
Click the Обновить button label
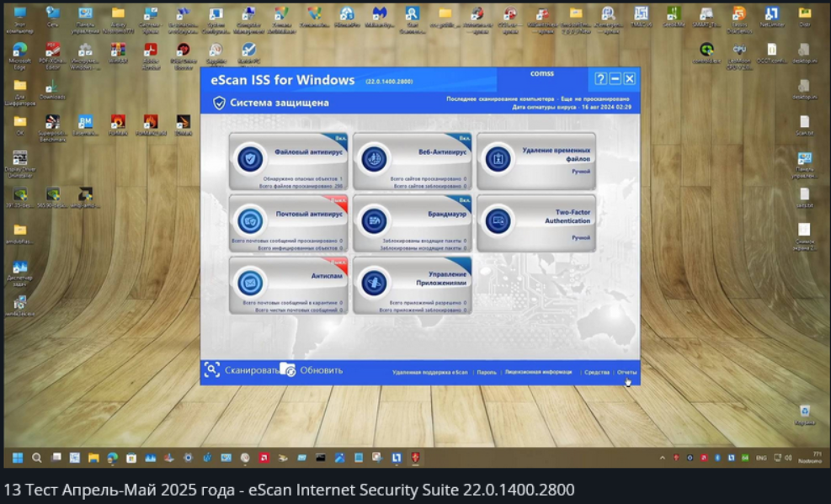pyautogui.click(x=321, y=370)
